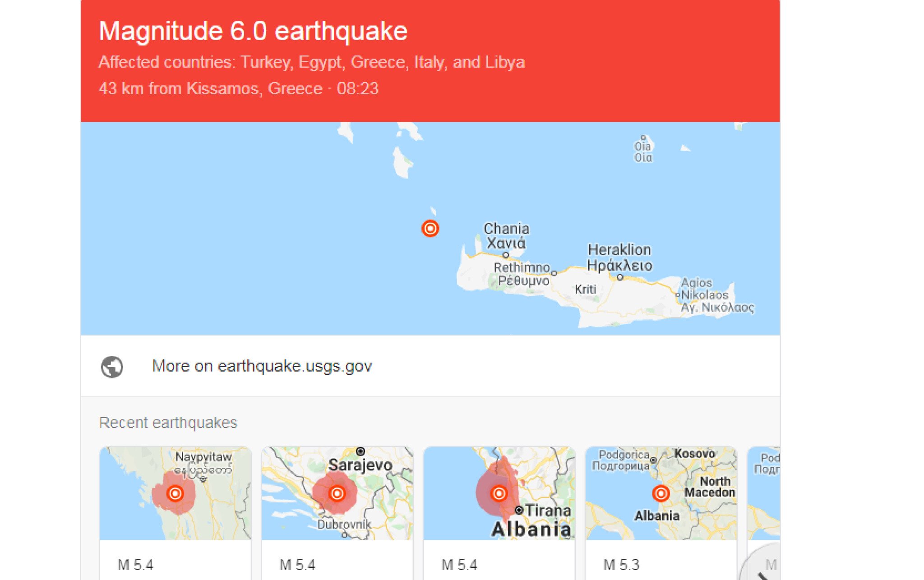Click the epicenter marker near Sarajevo thumbnail
This screenshot has height=580, width=924.
coord(337,493)
